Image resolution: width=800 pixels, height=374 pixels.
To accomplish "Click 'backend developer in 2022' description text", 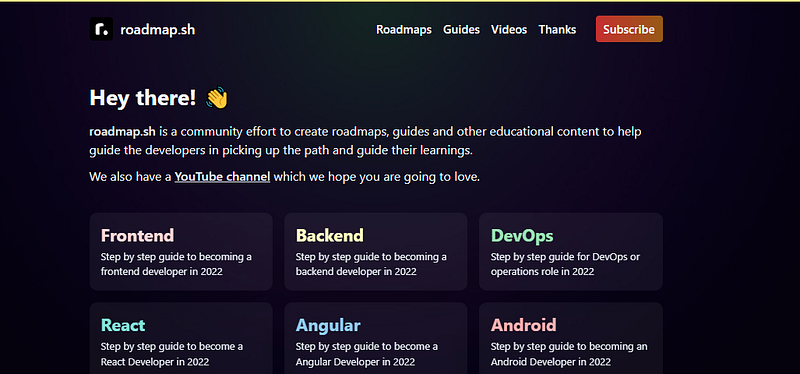I will click(x=356, y=271).
